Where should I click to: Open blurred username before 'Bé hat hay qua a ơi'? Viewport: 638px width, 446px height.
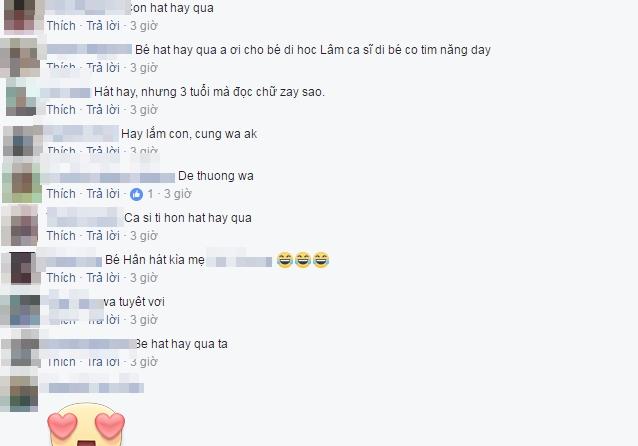pyautogui.click(x=89, y=50)
